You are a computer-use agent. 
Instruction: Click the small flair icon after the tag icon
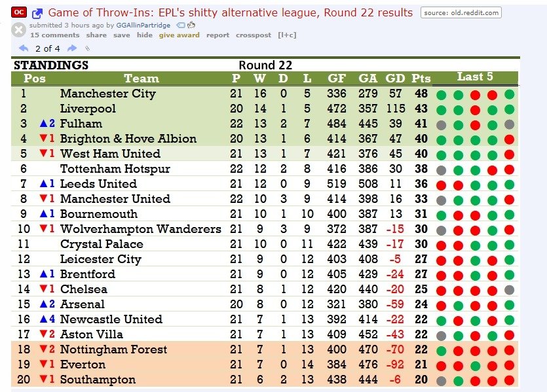pyautogui.click(x=191, y=25)
